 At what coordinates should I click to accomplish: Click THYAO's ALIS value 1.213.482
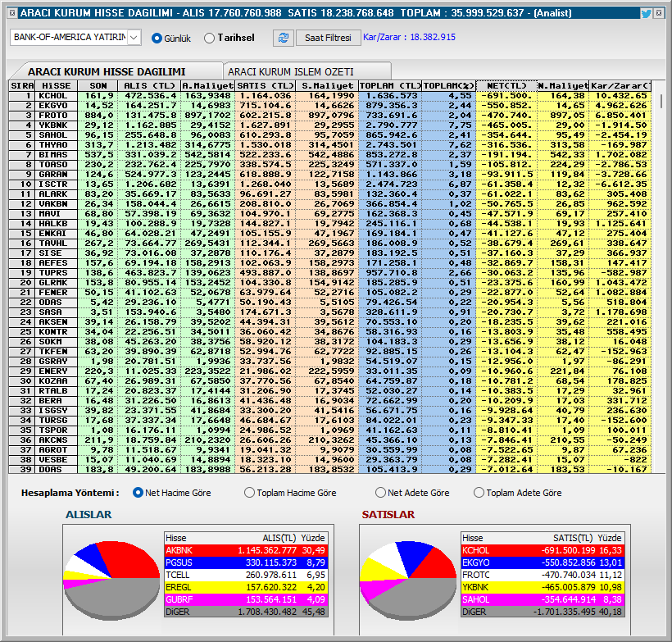pos(151,145)
